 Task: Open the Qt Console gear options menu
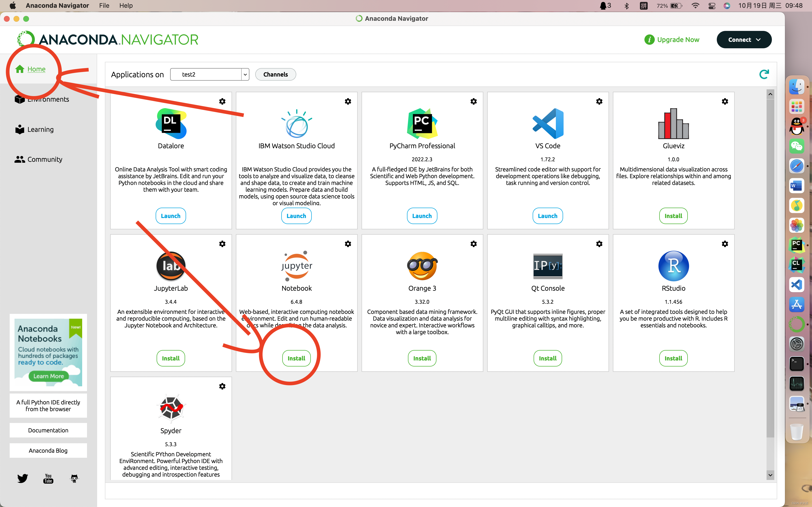pyautogui.click(x=599, y=244)
